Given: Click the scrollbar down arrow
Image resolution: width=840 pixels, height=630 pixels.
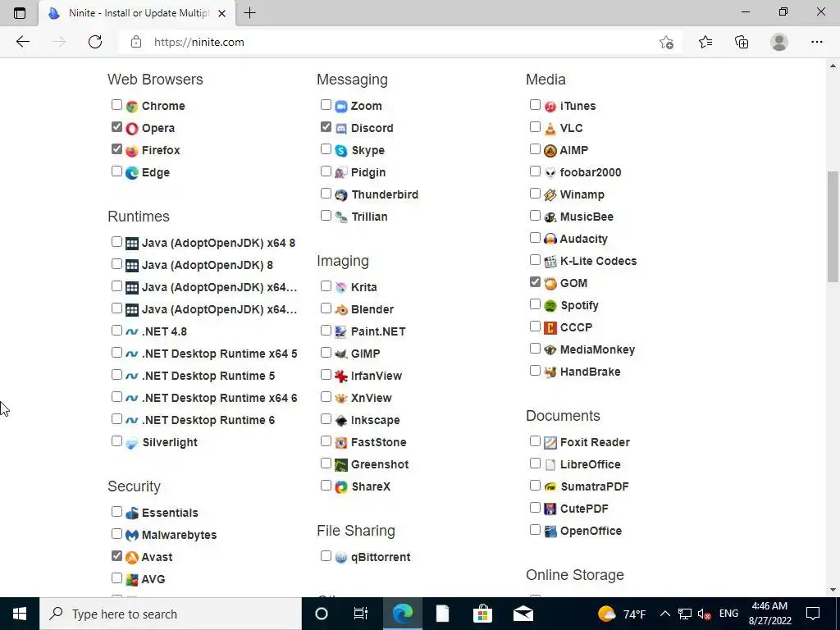Looking at the screenshot, I should click(x=833, y=590).
